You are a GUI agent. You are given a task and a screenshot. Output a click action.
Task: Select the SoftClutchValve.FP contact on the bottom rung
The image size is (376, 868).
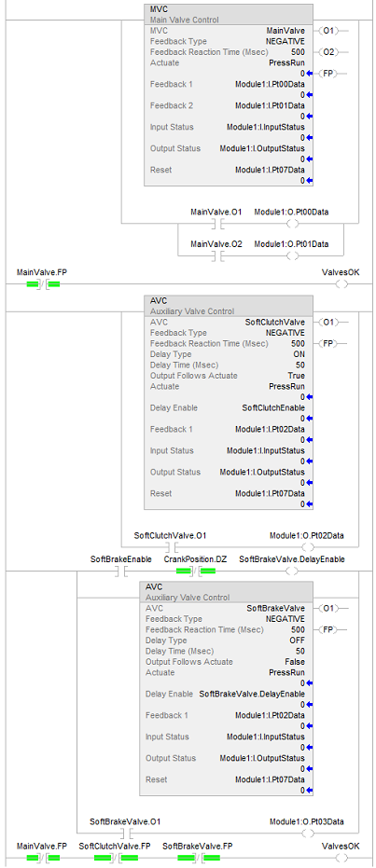(115, 858)
